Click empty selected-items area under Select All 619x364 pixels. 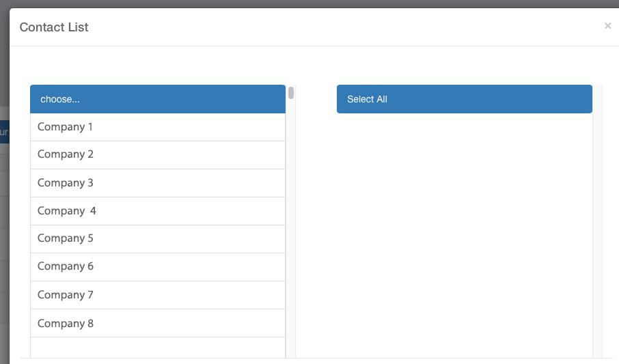[465, 232]
